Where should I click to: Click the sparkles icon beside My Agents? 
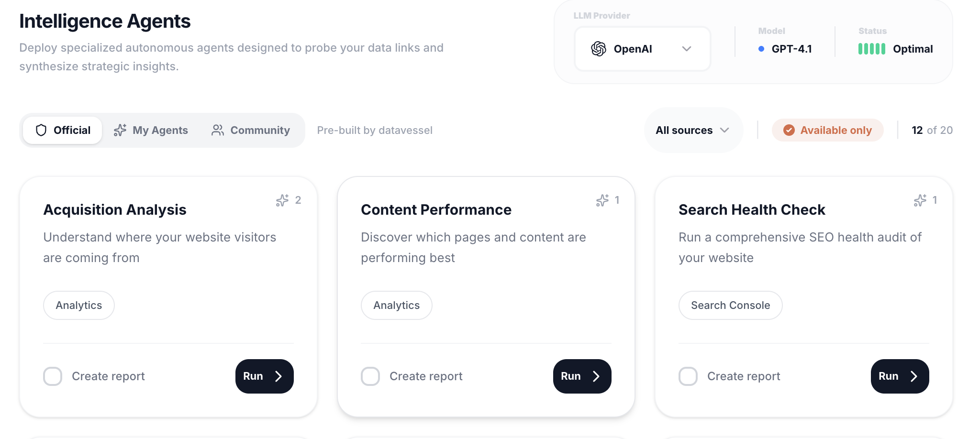120,130
